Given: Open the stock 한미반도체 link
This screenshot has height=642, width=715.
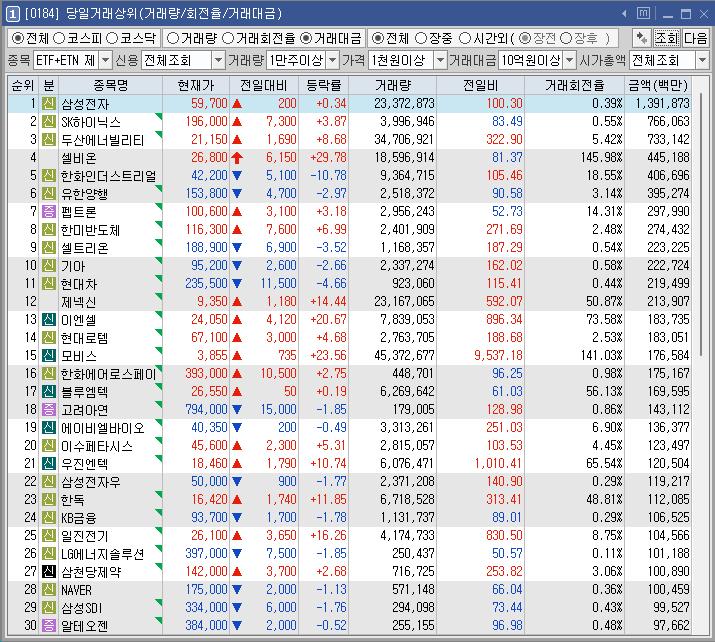Looking at the screenshot, I should point(91,230).
